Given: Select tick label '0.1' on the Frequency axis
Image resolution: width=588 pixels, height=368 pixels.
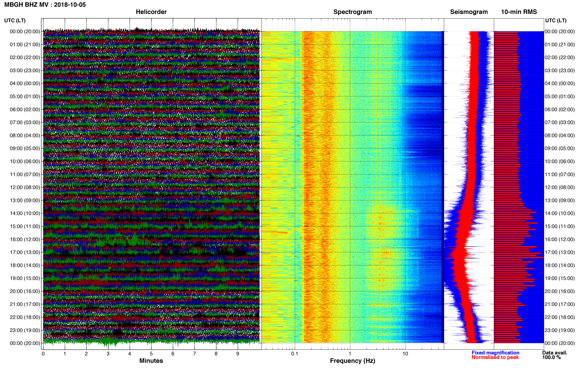Looking at the screenshot, I should coord(295,354).
